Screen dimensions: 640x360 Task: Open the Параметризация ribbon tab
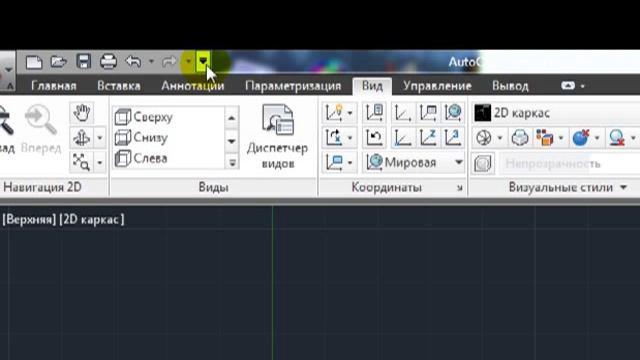[293, 86]
